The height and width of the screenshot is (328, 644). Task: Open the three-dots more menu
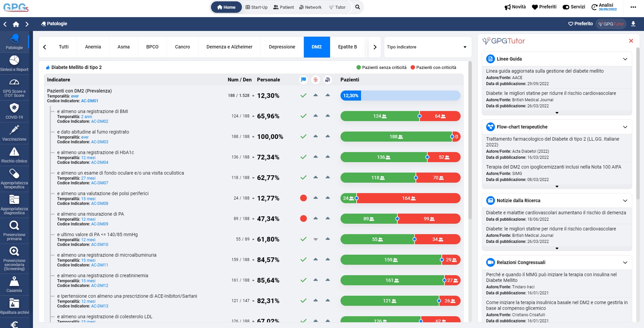pyautogui.click(x=633, y=7)
